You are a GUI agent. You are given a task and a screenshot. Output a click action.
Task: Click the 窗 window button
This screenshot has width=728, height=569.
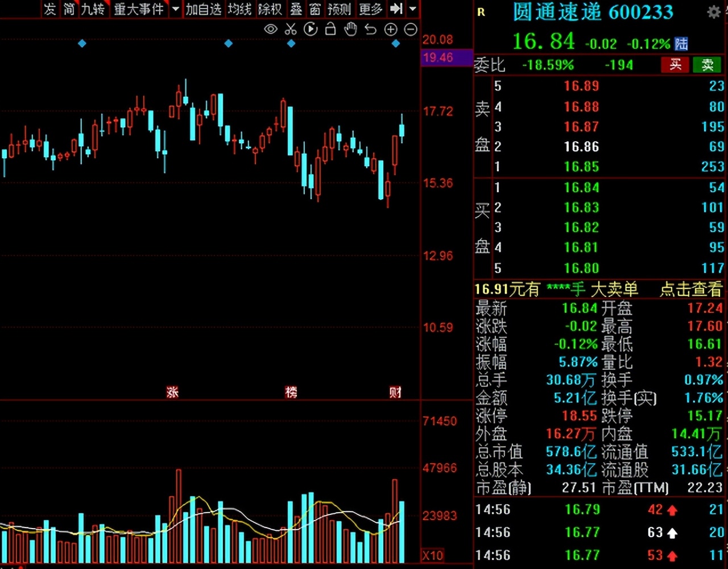click(315, 9)
